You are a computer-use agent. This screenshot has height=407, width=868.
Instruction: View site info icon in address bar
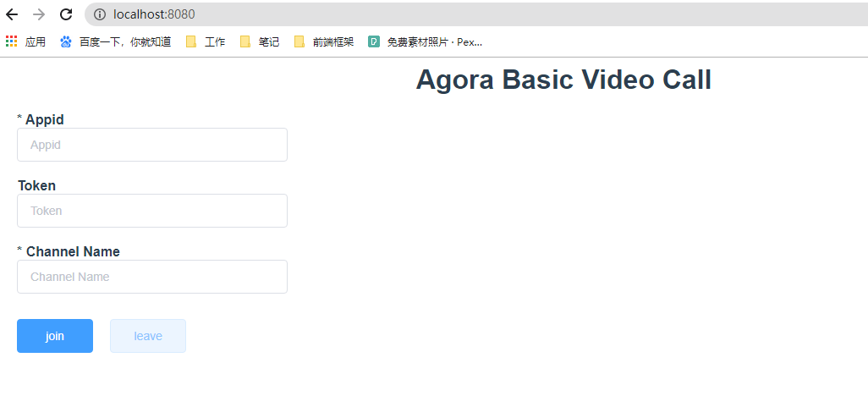(x=100, y=14)
